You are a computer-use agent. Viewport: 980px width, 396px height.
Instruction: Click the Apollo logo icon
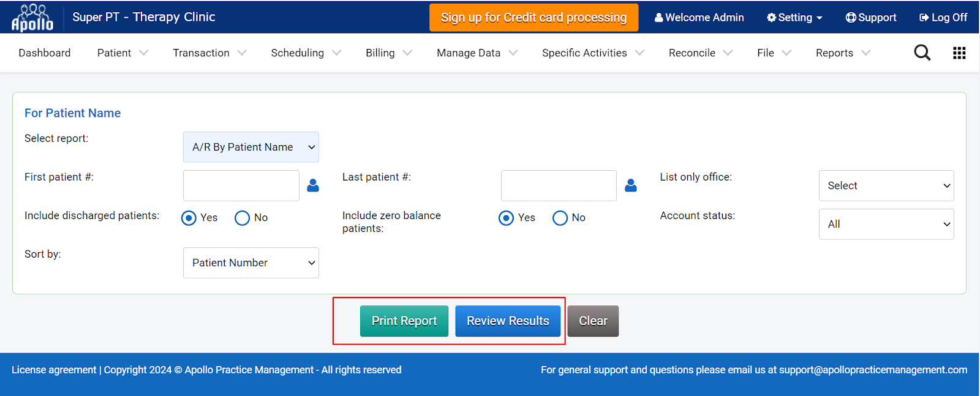pyautogui.click(x=32, y=17)
